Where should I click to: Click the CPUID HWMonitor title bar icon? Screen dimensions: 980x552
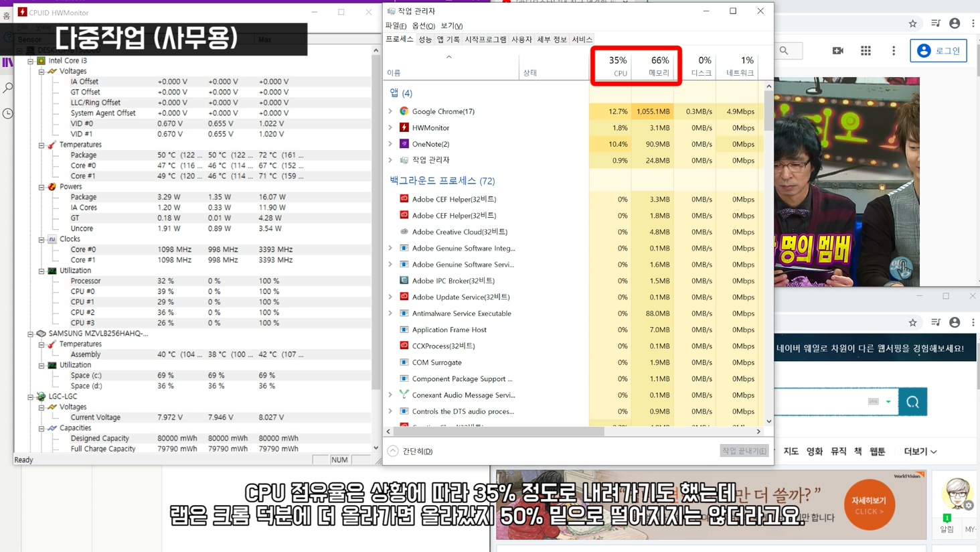click(x=23, y=12)
